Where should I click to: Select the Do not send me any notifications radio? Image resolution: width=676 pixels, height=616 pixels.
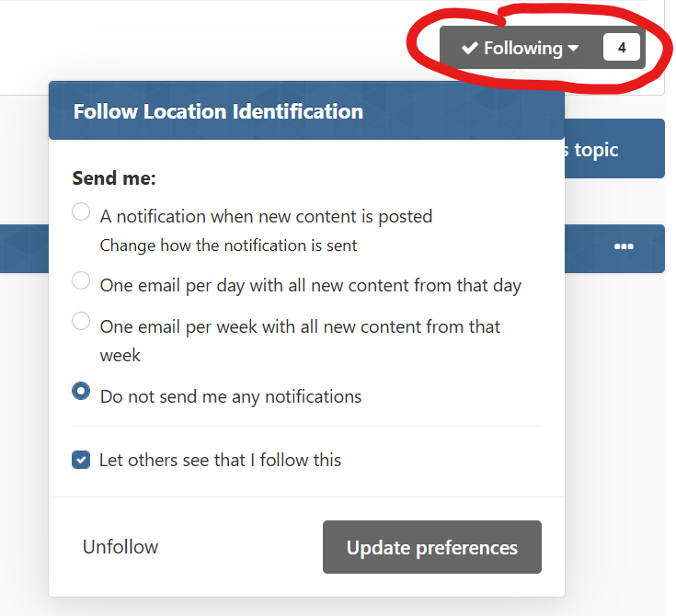81,391
